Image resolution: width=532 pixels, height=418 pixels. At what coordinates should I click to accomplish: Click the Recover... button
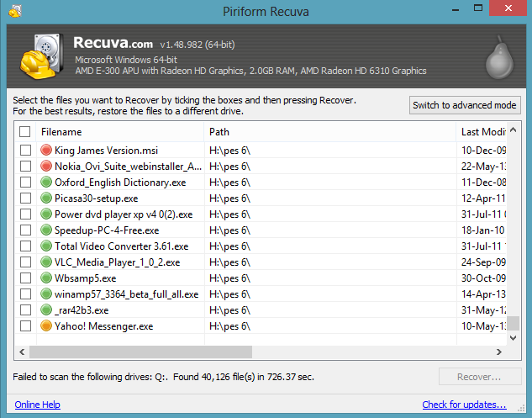[x=479, y=377]
